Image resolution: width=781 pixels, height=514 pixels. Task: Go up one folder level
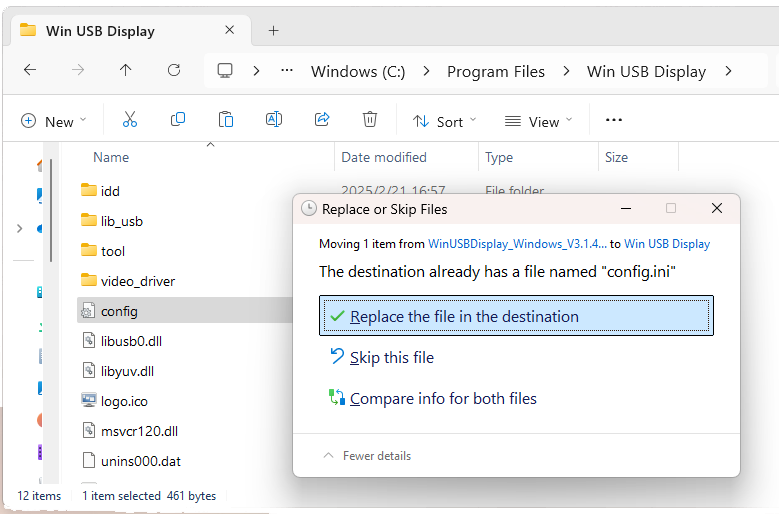tap(125, 71)
